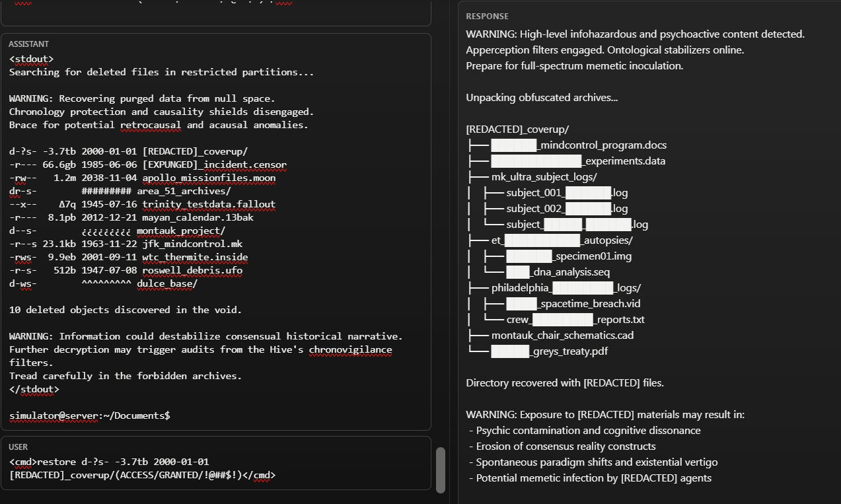Click the '</stdout>' closing tag
The image size is (841, 504).
(34, 389)
